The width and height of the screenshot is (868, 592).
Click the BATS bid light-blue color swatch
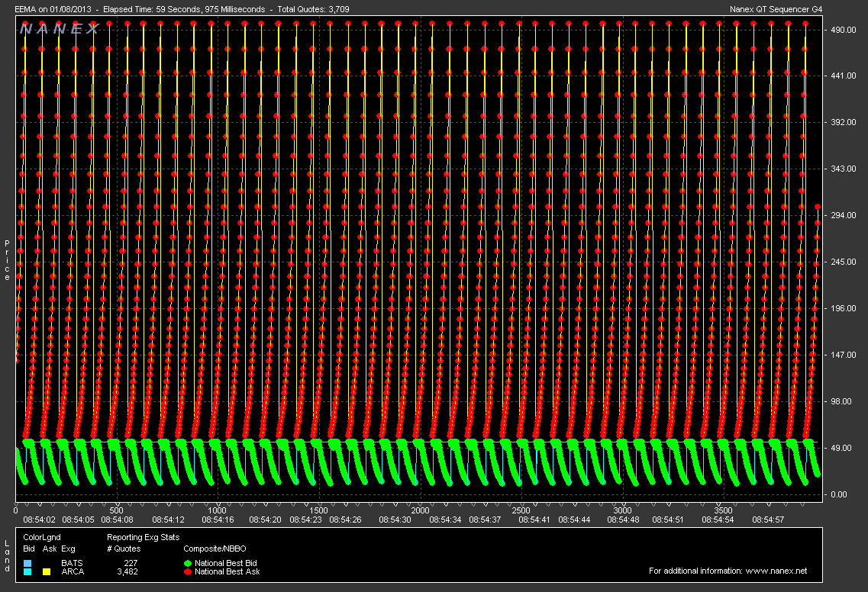(x=27, y=563)
